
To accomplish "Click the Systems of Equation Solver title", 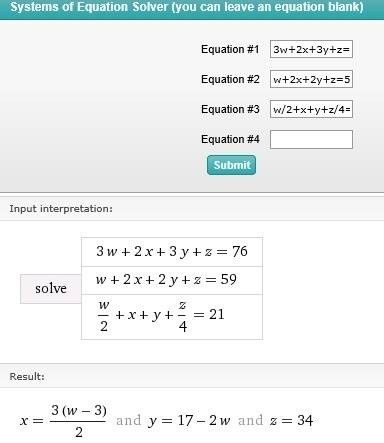I will pyautogui.click(x=187, y=7).
